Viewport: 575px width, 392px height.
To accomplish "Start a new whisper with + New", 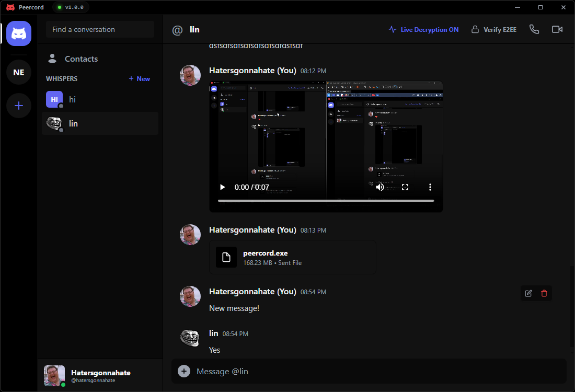I will click(x=140, y=79).
